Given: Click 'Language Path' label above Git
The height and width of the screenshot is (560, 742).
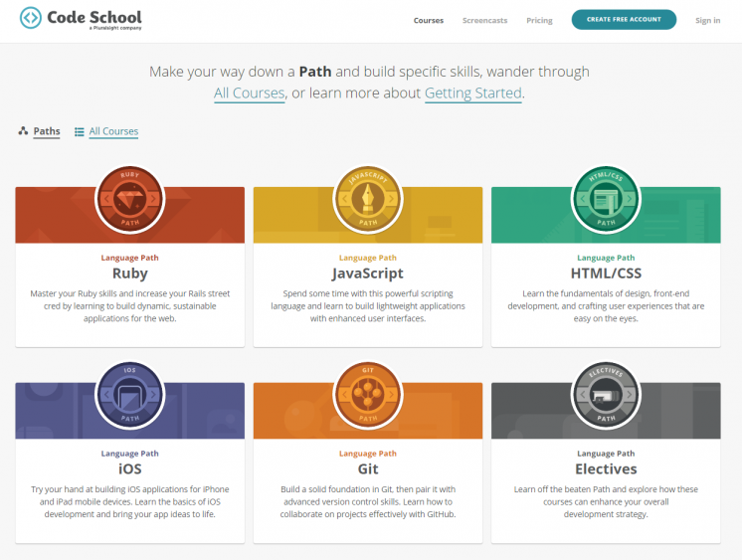Looking at the screenshot, I should 368,453.
